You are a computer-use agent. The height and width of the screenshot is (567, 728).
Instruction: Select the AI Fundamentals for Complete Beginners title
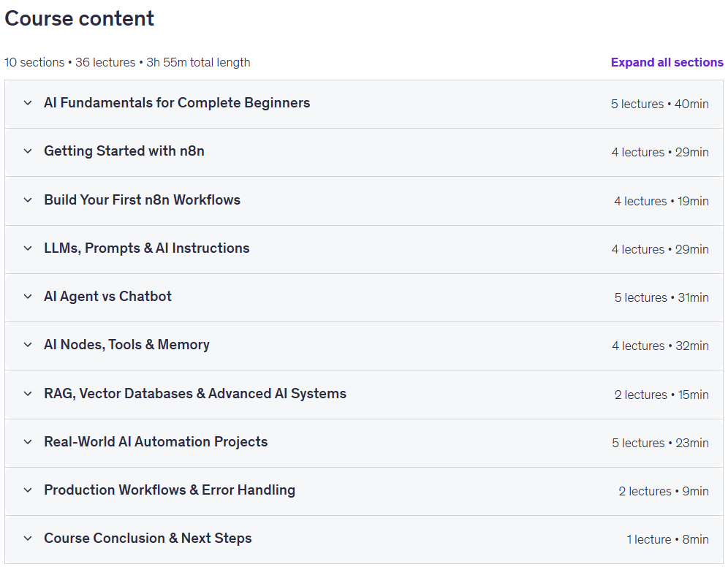coord(177,102)
